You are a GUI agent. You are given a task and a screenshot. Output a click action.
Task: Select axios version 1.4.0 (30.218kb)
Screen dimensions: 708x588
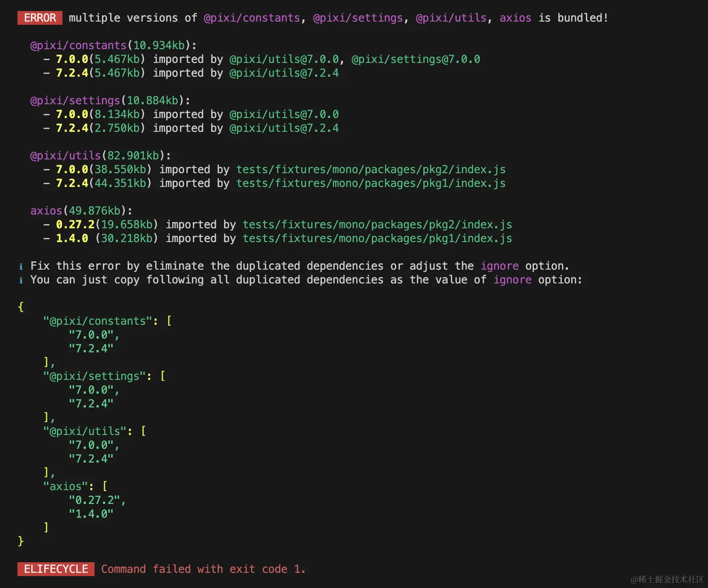107,238
